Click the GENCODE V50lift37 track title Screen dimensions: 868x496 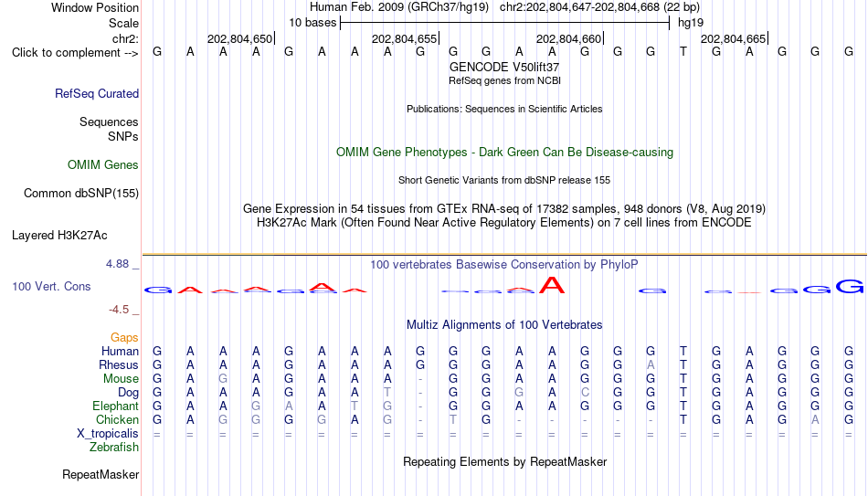504,67
